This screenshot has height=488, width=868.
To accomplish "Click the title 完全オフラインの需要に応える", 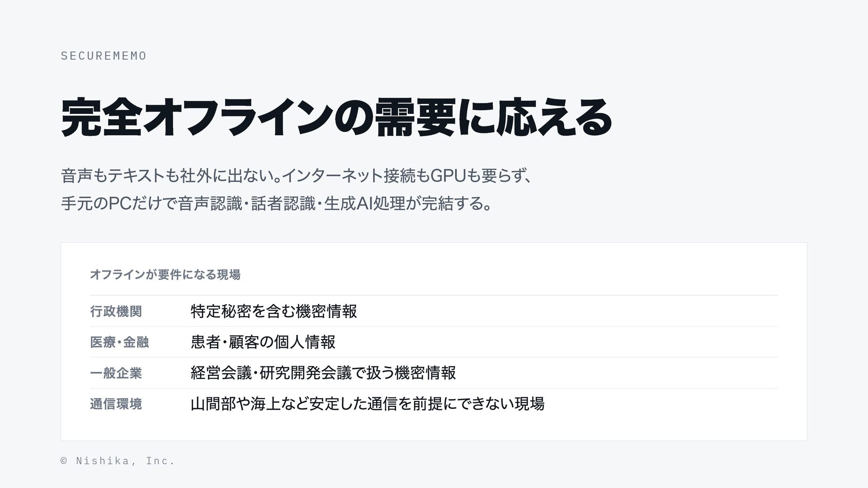I will click(336, 117).
